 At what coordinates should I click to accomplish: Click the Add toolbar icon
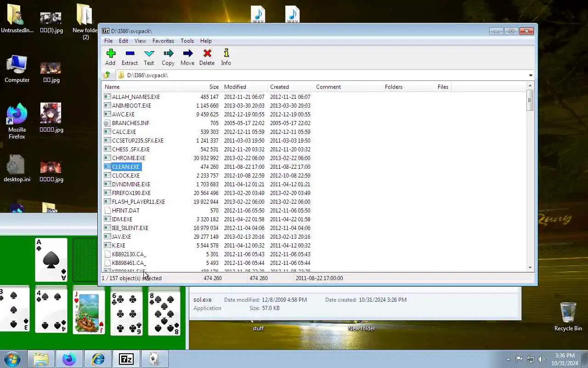click(x=110, y=57)
